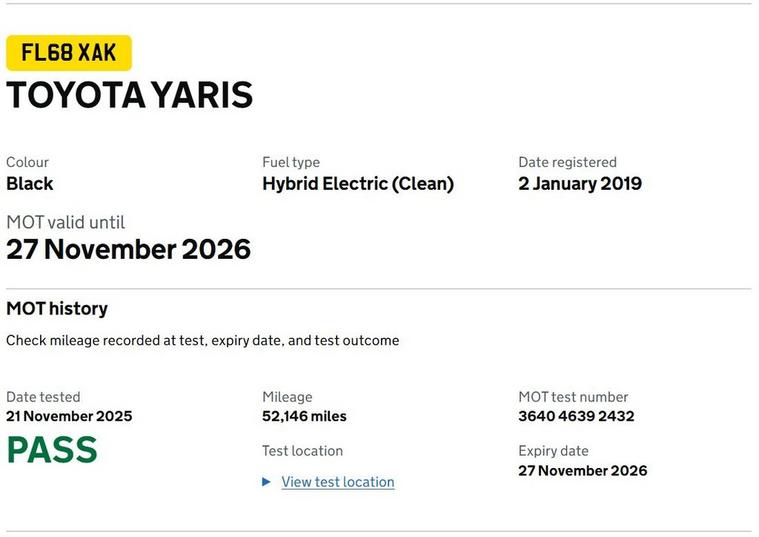Click the yellow FL68 XAK registration plate
Viewport: 759px width, 537px height.
point(69,53)
